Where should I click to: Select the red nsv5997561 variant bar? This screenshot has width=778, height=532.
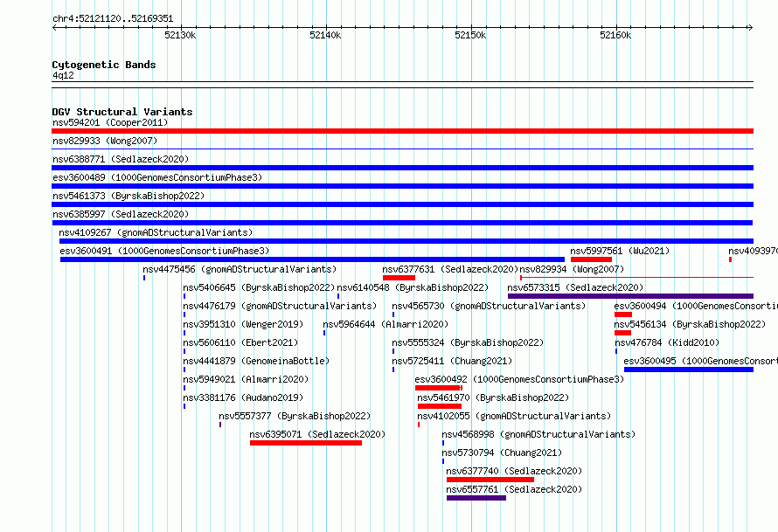coord(591,259)
